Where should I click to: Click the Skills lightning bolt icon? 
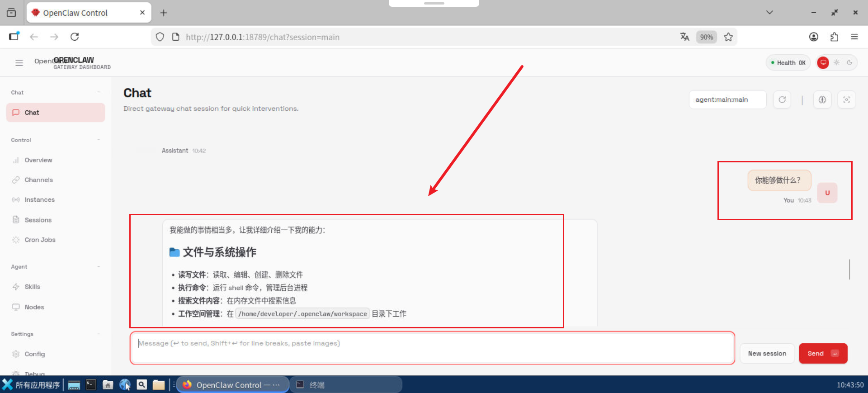coord(16,287)
